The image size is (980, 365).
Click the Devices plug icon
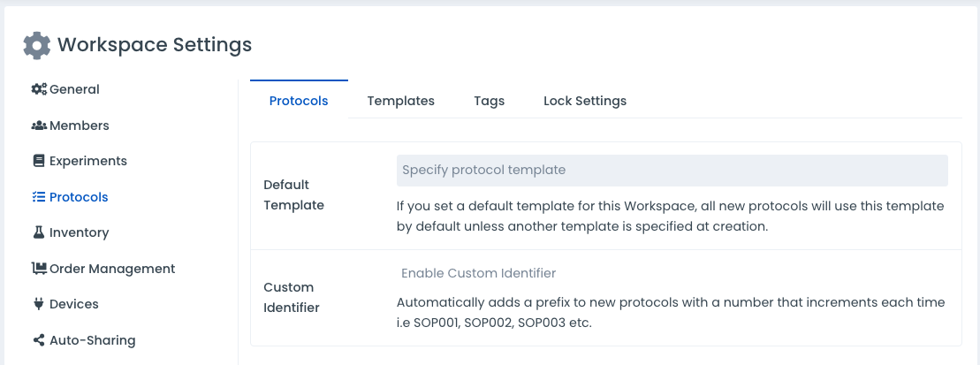[39, 304]
